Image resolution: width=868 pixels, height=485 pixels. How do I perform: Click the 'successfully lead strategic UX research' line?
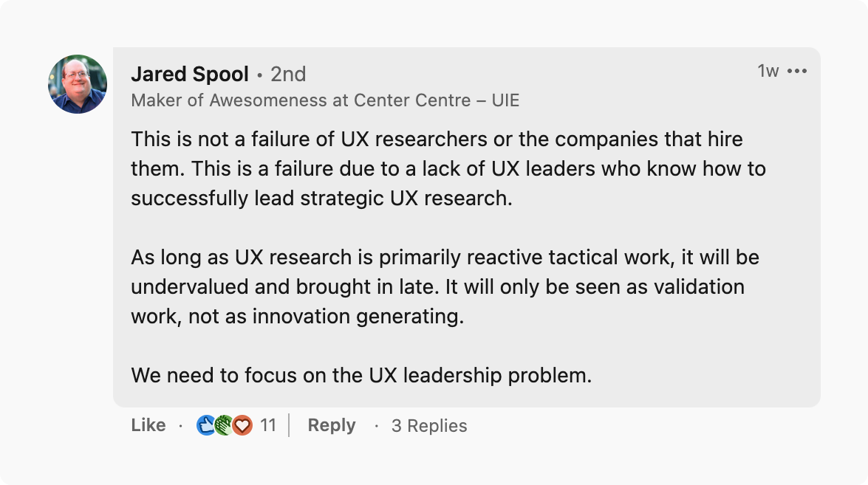pos(321,199)
